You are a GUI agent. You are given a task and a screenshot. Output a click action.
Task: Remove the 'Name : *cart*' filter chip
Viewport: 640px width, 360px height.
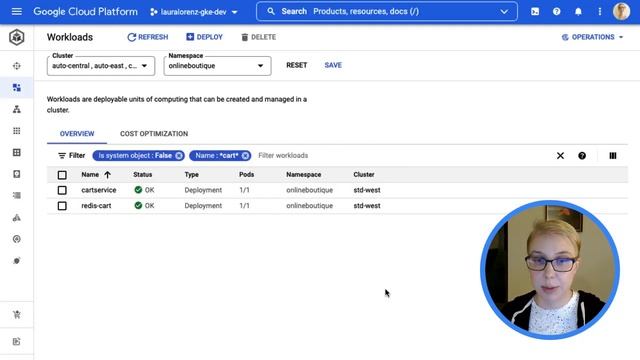pos(245,156)
